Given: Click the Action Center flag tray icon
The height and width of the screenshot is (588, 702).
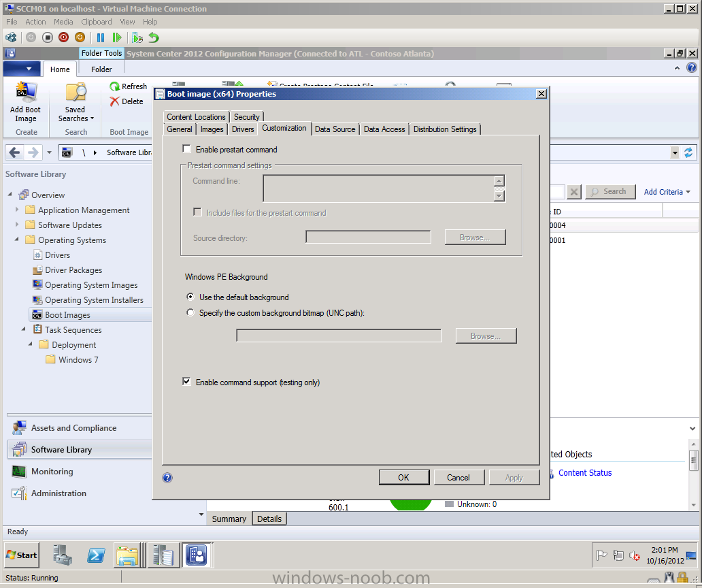Looking at the screenshot, I should point(602,556).
